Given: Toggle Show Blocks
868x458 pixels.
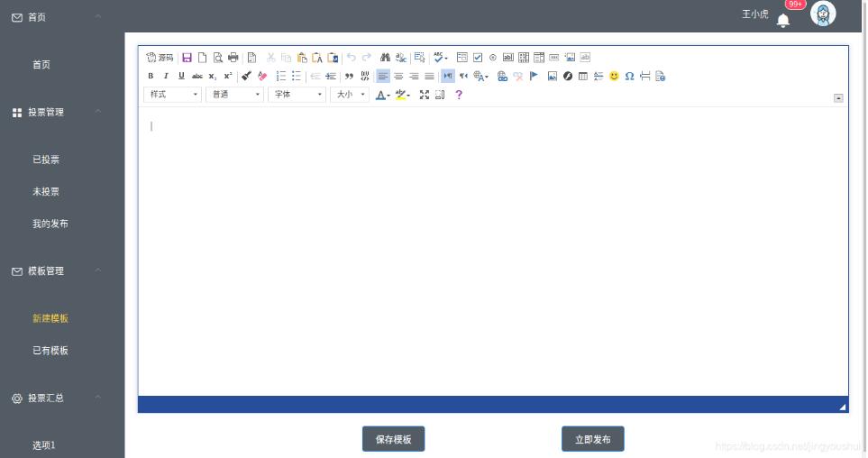Looking at the screenshot, I should click(440, 96).
